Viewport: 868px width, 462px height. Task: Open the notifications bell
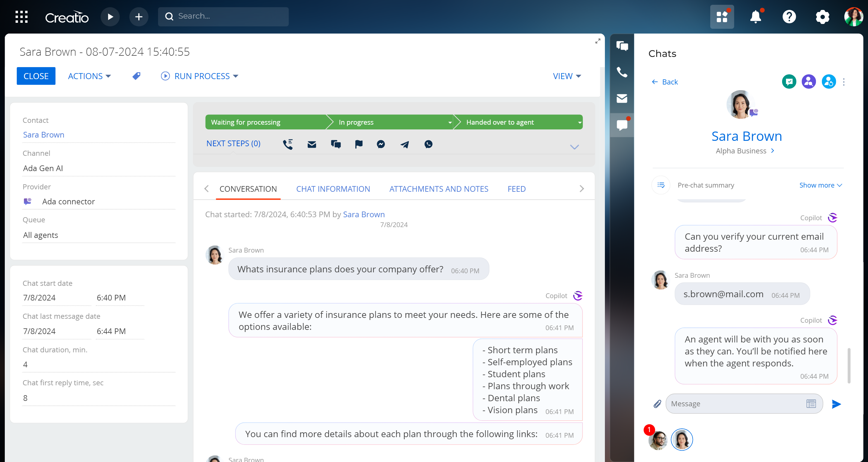(755, 16)
